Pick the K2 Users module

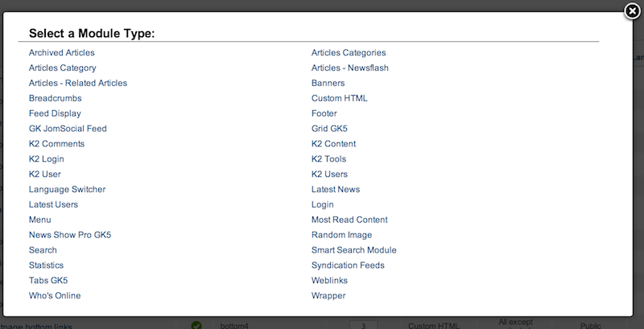click(329, 174)
